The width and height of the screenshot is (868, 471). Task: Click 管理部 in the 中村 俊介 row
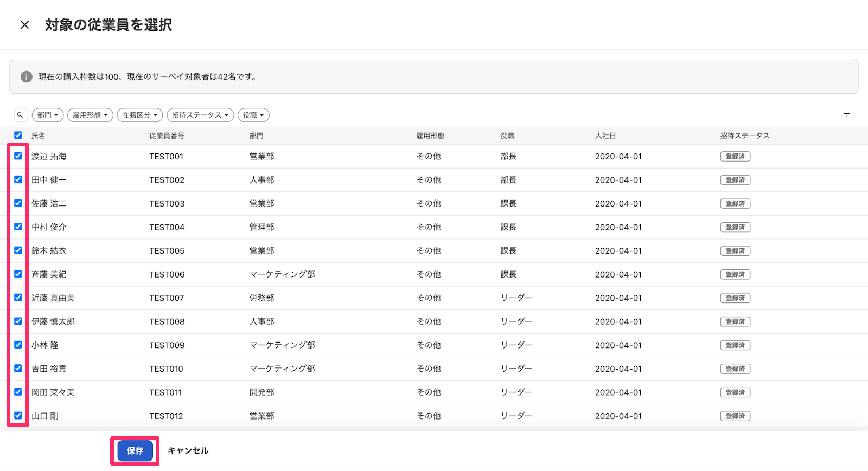tap(262, 227)
